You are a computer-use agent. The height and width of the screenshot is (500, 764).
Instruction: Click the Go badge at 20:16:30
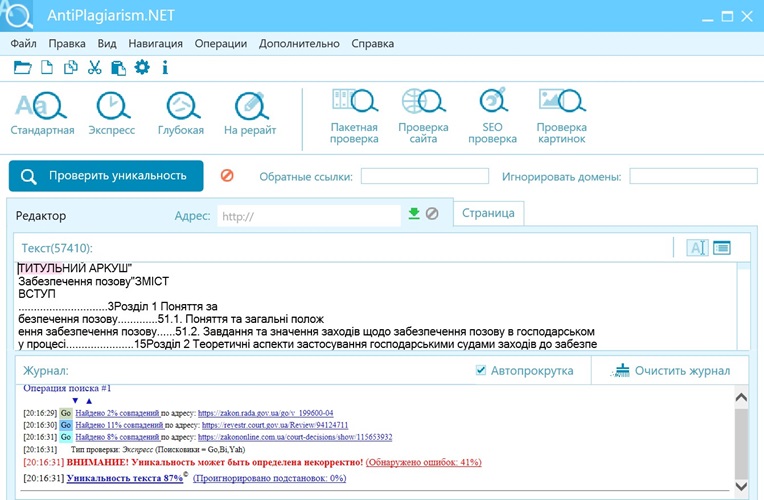click(66, 425)
